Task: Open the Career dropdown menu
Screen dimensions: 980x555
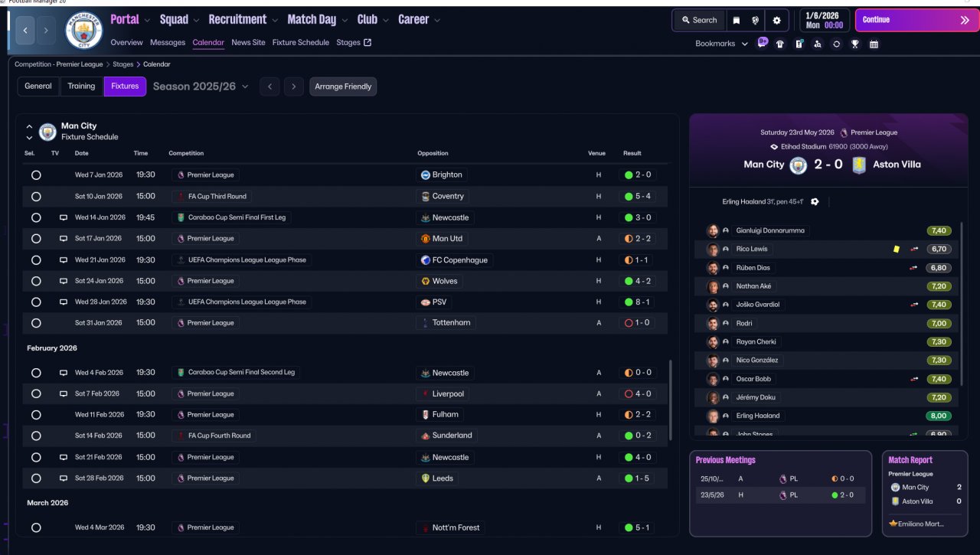Action: [x=419, y=20]
